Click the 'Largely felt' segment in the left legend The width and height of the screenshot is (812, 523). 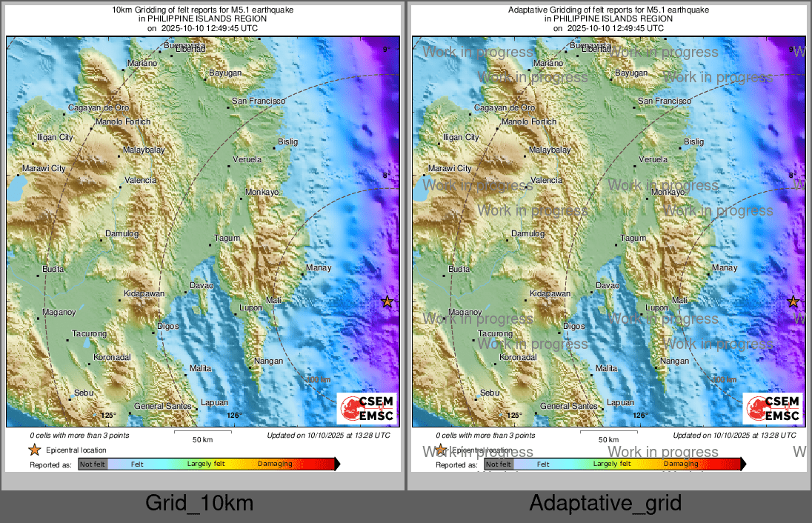[207, 464]
